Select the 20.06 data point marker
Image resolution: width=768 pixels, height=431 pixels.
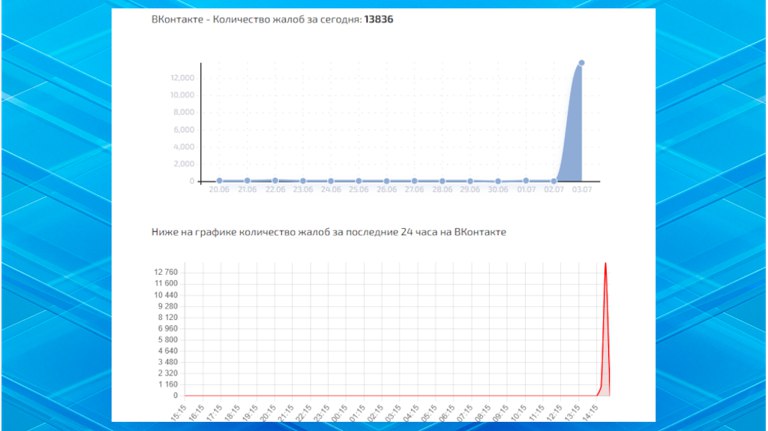tap(219, 181)
